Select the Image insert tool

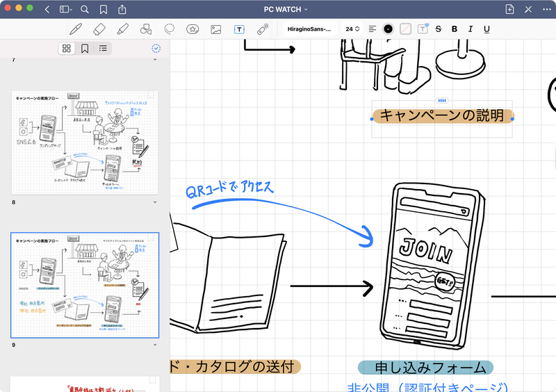coord(216,29)
